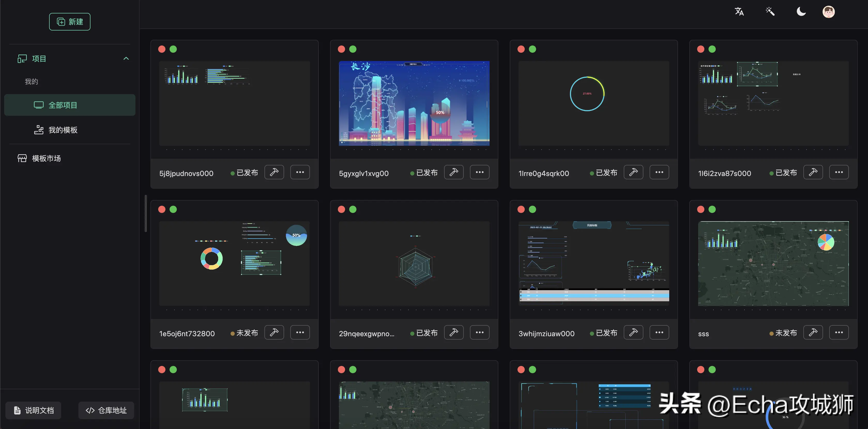Screen dimensions: 868x429
Task: Click project name 1l6i2zva87s000
Action: tap(725, 173)
